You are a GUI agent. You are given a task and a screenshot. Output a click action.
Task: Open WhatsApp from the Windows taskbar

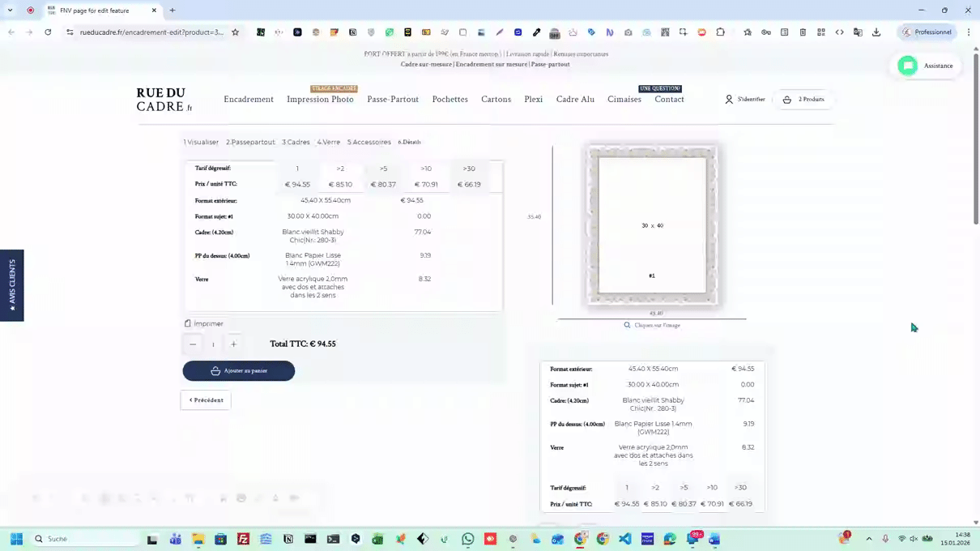467,539
